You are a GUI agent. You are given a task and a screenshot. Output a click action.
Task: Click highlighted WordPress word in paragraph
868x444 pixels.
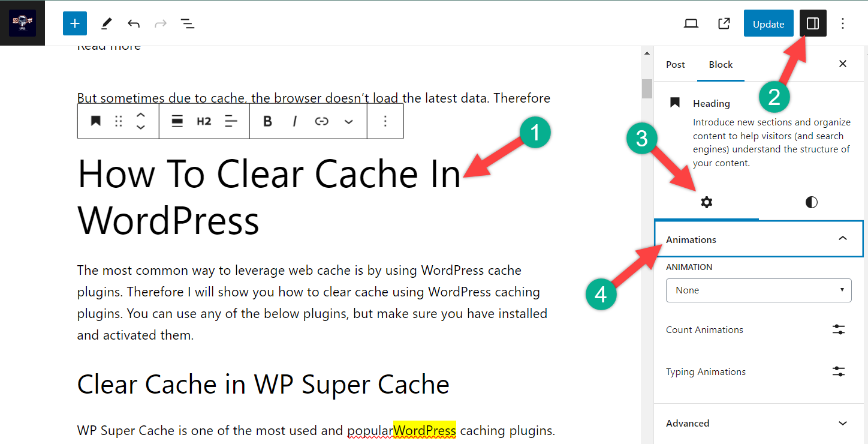click(424, 430)
